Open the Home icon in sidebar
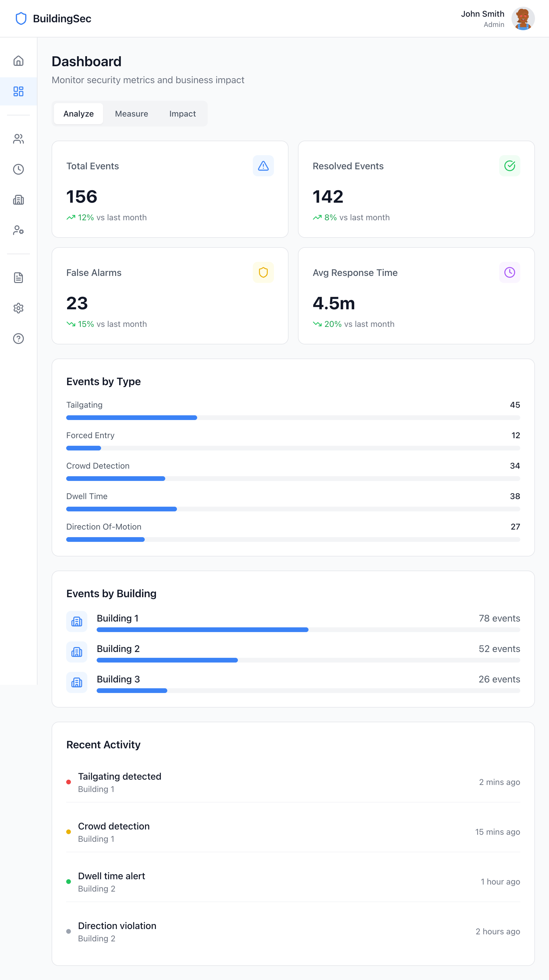Viewport: 549px width, 980px height. (x=18, y=61)
